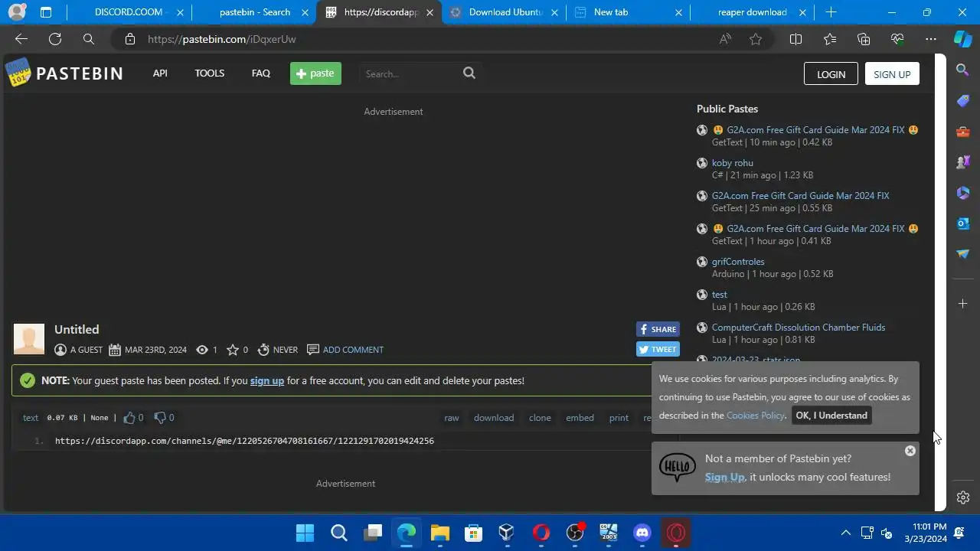The width and height of the screenshot is (980, 551).
Task: Click the download link for paste
Action: click(494, 418)
